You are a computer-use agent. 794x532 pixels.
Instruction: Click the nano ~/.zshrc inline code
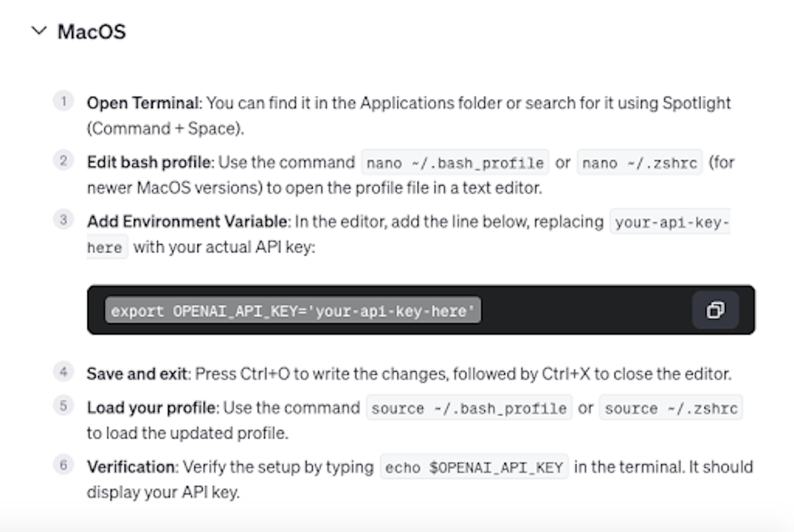click(x=639, y=163)
